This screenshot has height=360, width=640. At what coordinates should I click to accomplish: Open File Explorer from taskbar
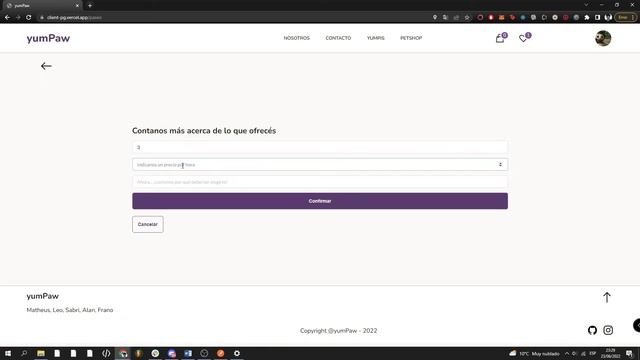[41, 353]
